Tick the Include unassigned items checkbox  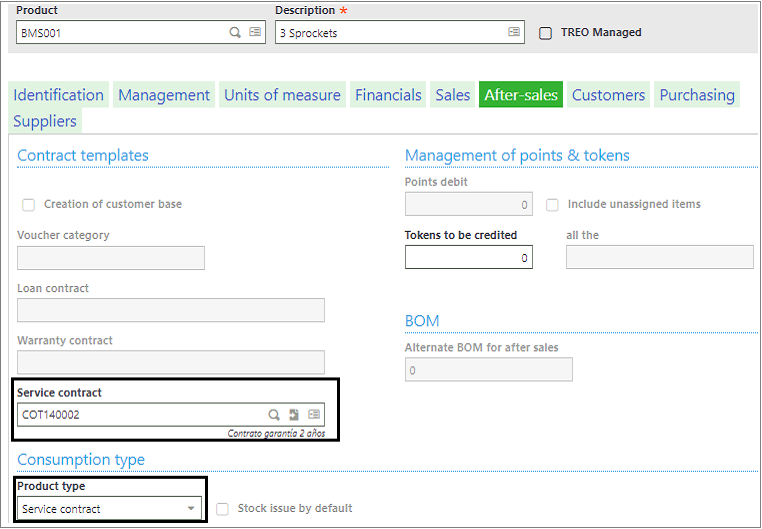552,205
